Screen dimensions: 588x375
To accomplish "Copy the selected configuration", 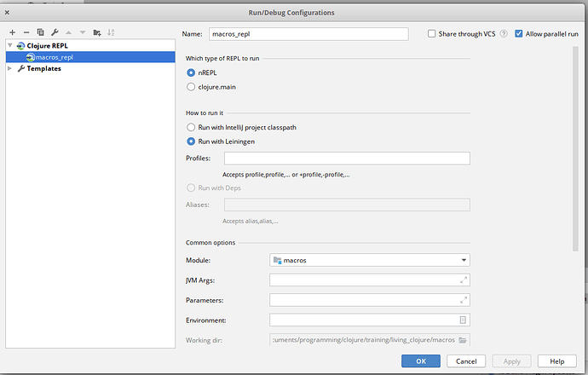I will [41, 32].
